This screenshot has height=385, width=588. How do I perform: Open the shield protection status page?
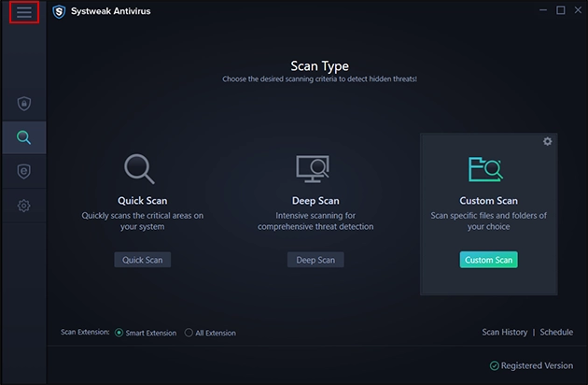[23, 104]
